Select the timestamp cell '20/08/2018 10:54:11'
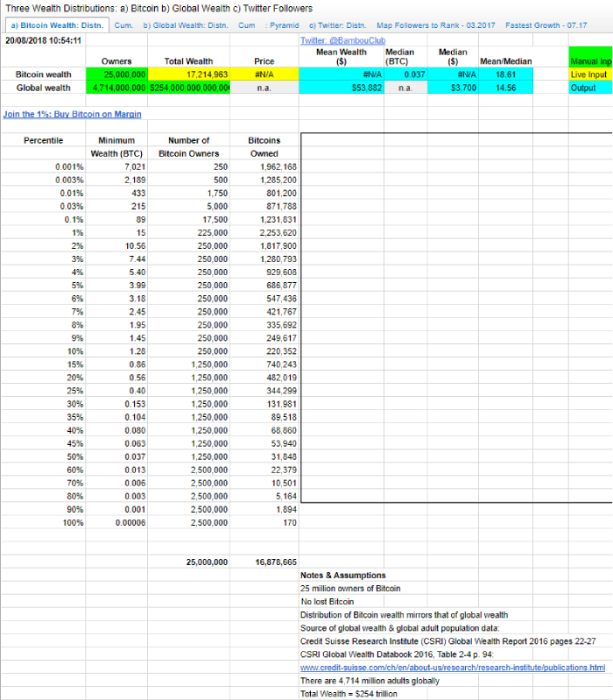The height and width of the screenshot is (700, 613). [x=43, y=40]
